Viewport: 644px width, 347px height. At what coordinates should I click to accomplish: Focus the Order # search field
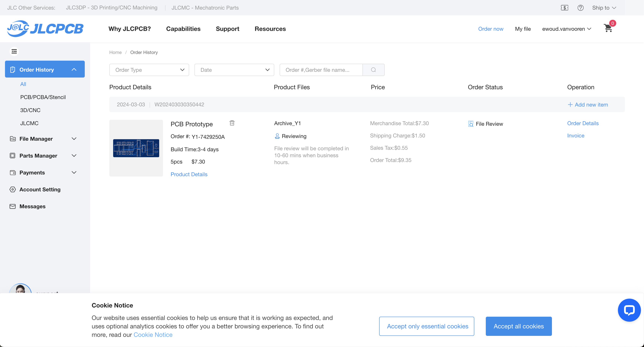pyautogui.click(x=321, y=70)
